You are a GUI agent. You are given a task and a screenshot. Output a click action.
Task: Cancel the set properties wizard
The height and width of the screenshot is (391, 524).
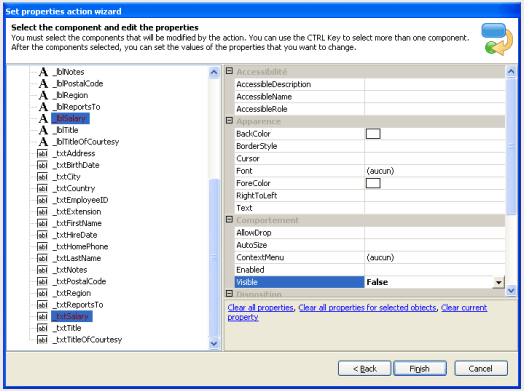click(x=481, y=369)
